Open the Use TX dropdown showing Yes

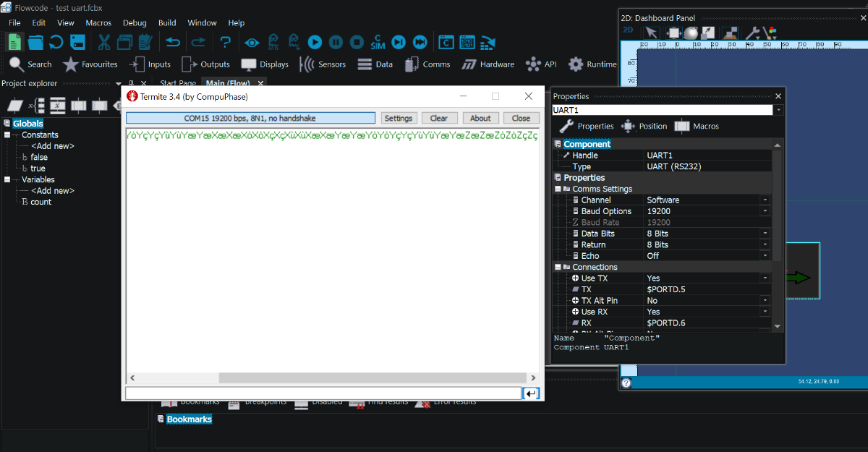[x=765, y=278]
